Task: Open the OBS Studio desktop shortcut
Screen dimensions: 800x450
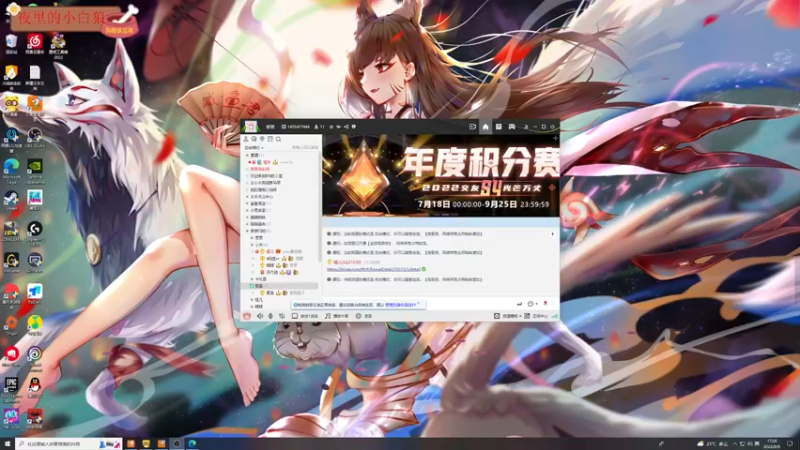Action: 34,138
